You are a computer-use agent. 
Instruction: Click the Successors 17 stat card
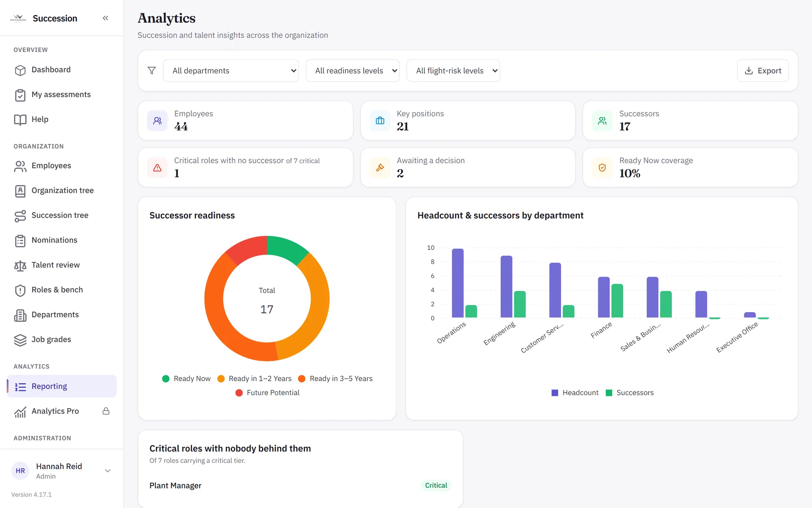690,121
